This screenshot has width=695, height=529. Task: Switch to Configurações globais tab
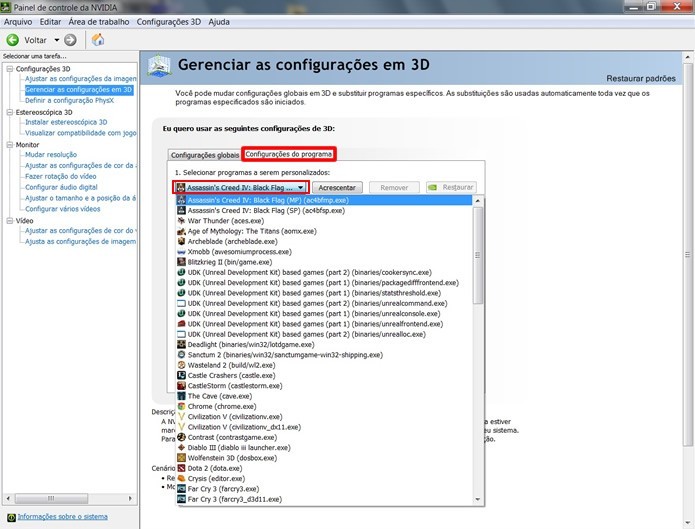point(205,155)
